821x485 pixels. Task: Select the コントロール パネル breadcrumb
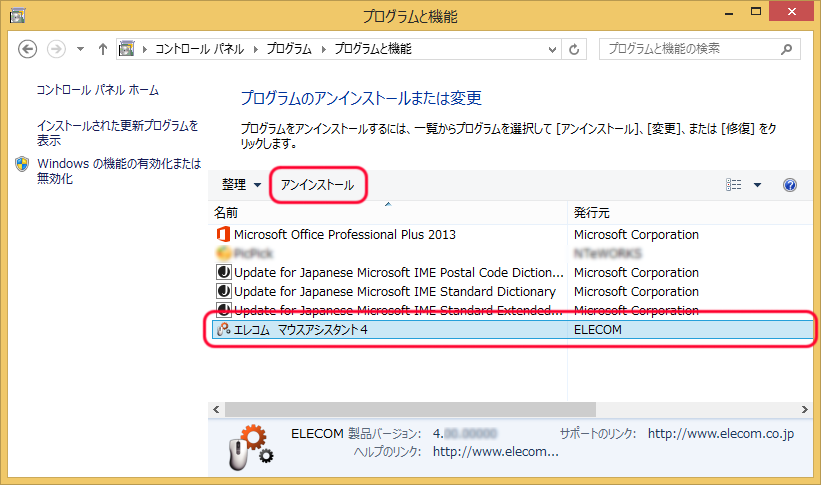pyautogui.click(x=199, y=49)
